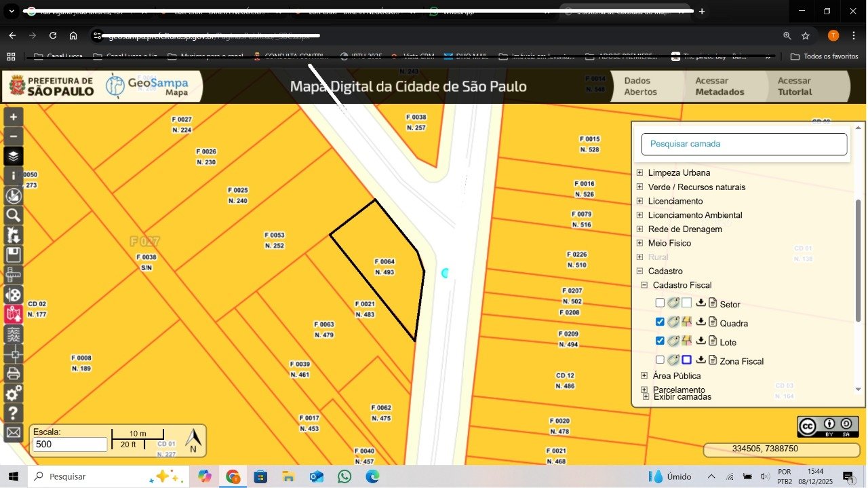Click the Zona Fiscal blue square swatch
The height and width of the screenshot is (488, 868).
686,360
